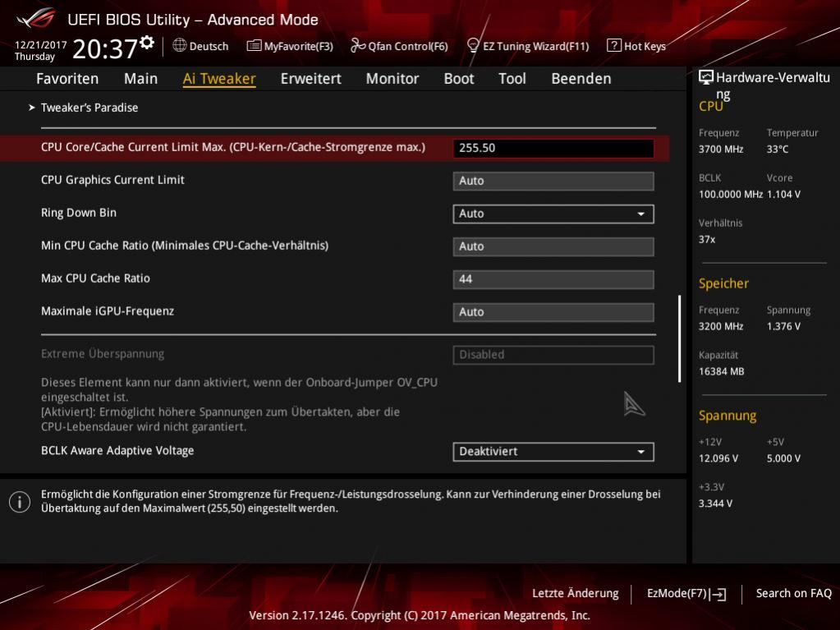Viewport: 840px width, 630px height.
Task: Click memory frequency value 3200 MHz
Action: (x=721, y=326)
